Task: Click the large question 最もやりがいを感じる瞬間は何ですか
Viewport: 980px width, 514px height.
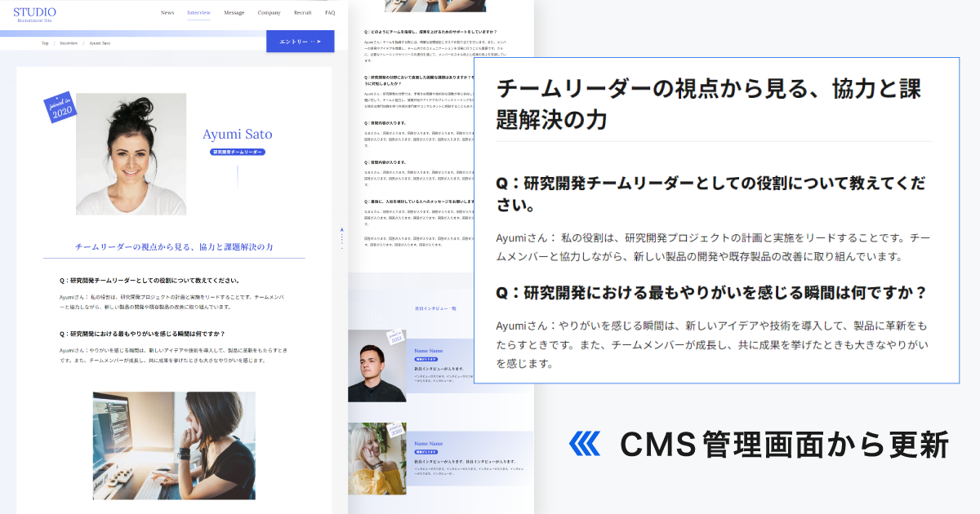Action: [712, 292]
